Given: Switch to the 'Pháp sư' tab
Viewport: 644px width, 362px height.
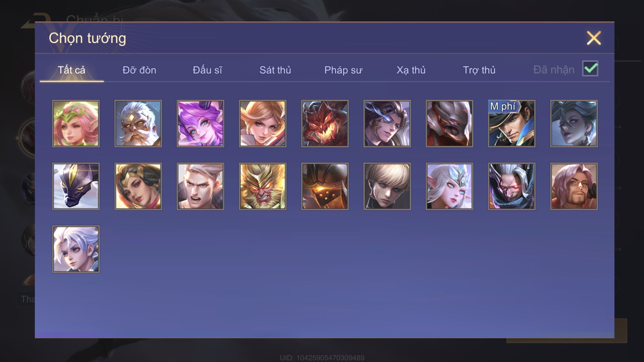Looking at the screenshot, I should tap(343, 70).
